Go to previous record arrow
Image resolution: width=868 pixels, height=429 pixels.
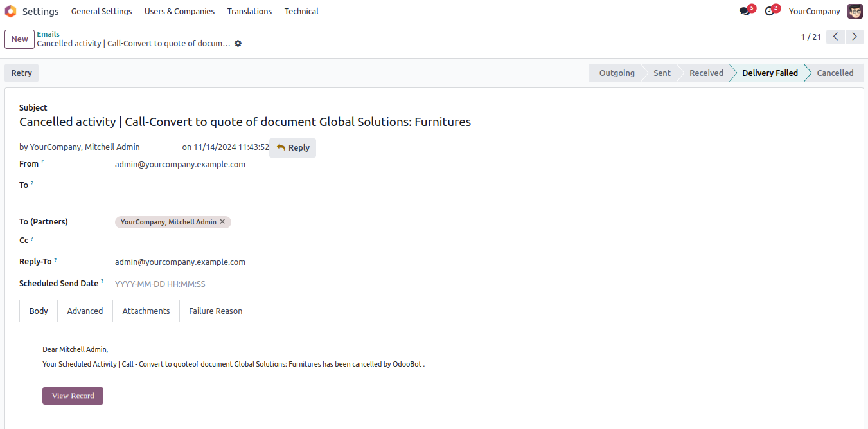835,37
